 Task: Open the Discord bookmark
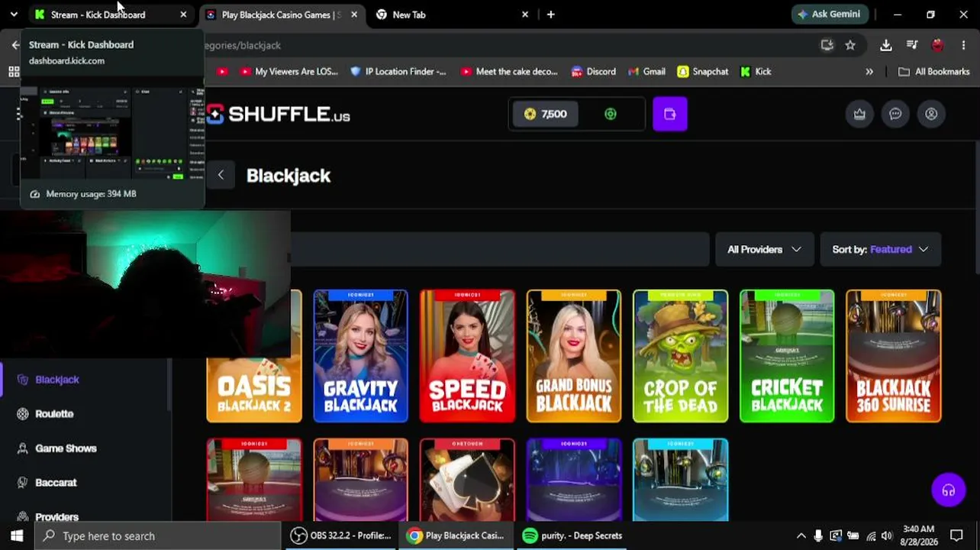pyautogui.click(x=593, y=72)
